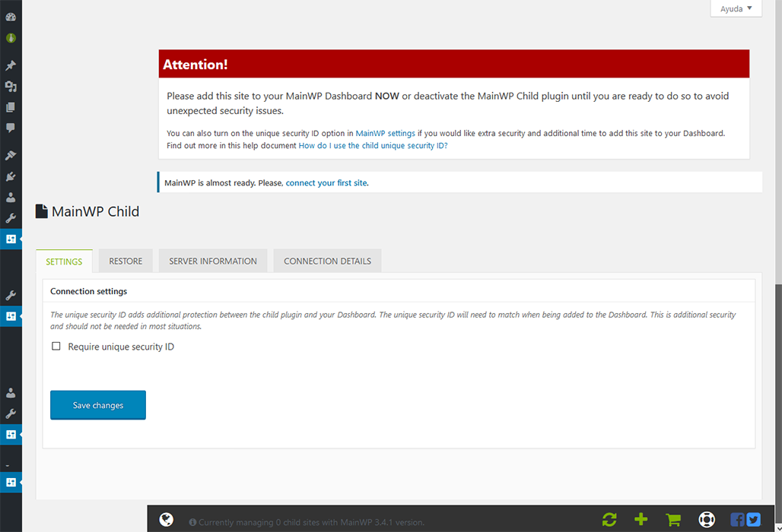Open the Pages sidebar icon
The image size is (782, 532).
(11, 107)
